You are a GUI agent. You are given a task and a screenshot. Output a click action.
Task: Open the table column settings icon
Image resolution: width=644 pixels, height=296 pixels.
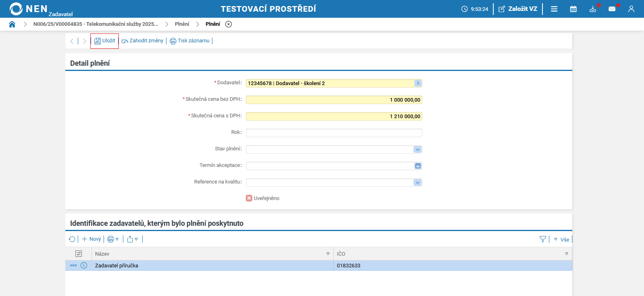click(x=79, y=254)
